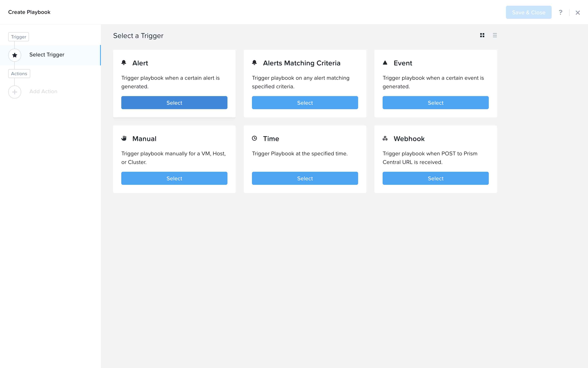Click the Add Action step label

43,92
